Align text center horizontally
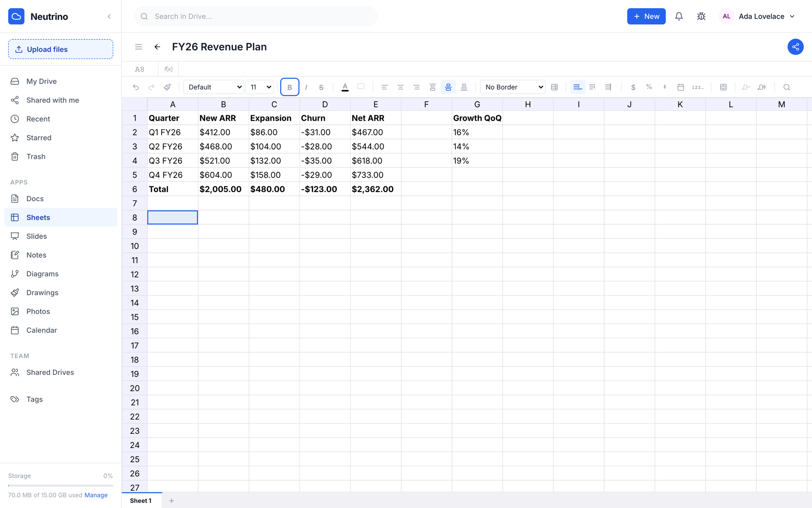 [x=400, y=87]
